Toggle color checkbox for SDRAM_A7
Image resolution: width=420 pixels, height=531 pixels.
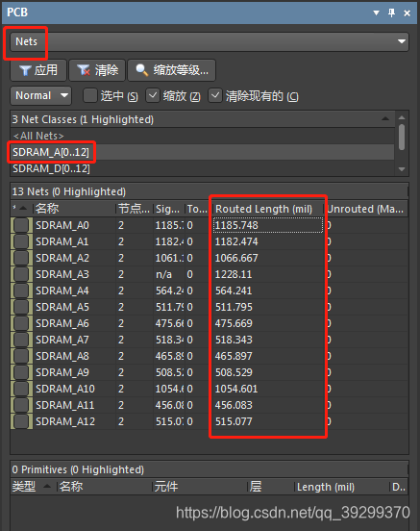coord(21,340)
